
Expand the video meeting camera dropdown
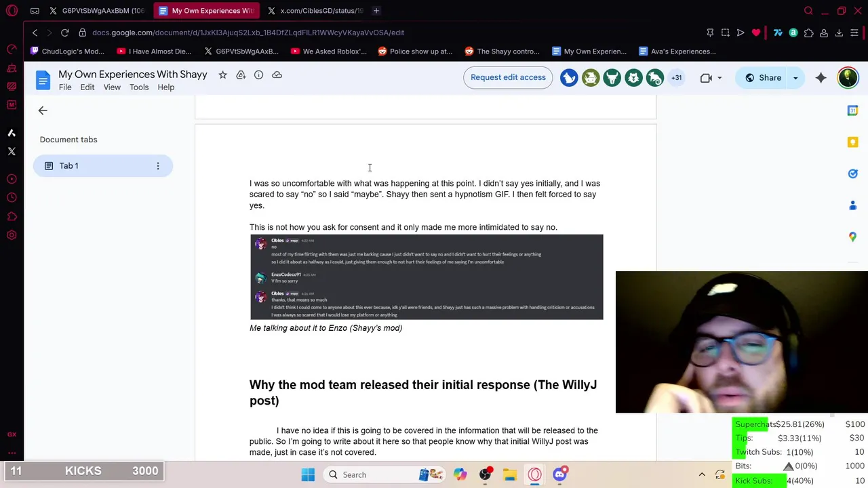(x=719, y=78)
